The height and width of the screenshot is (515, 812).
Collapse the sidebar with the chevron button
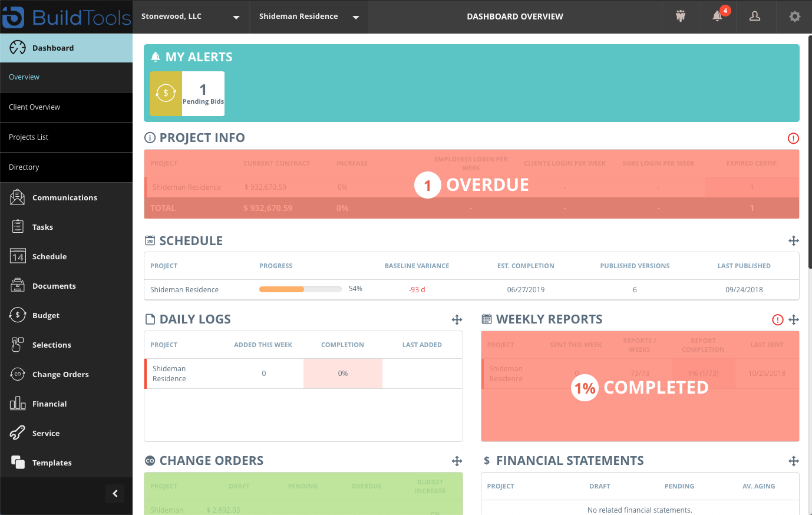(115, 493)
